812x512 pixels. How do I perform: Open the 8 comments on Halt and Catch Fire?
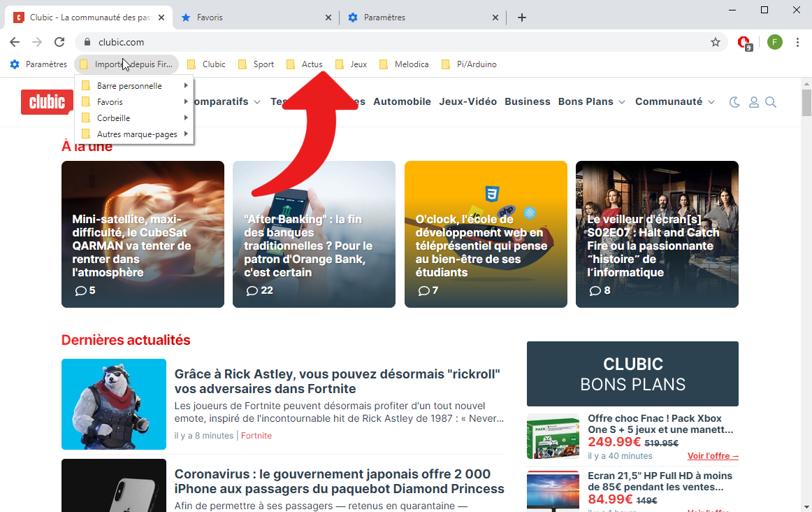point(600,291)
